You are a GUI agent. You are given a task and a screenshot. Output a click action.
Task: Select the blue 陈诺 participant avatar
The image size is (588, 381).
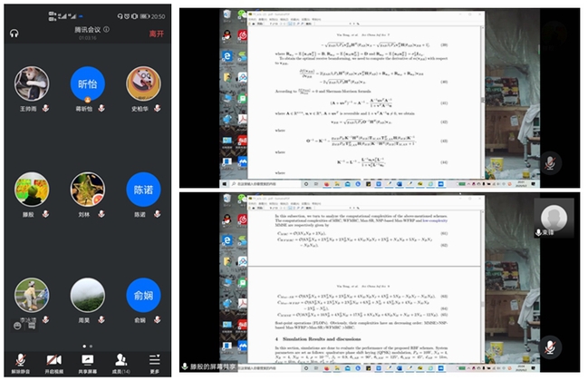click(x=143, y=190)
